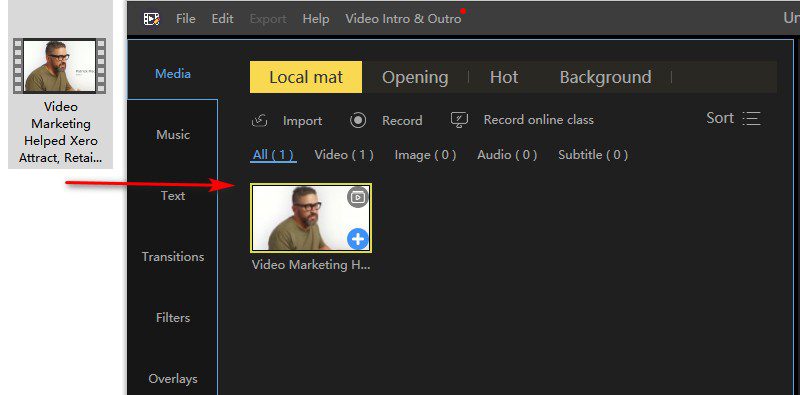This screenshot has width=800, height=395.
Task: Open the Overlays sidebar panel
Action: coord(173,379)
